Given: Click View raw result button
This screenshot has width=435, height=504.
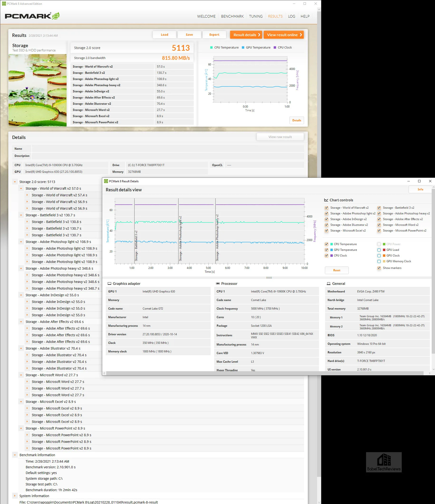Looking at the screenshot, I should pyautogui.click(x=280, y=137).
